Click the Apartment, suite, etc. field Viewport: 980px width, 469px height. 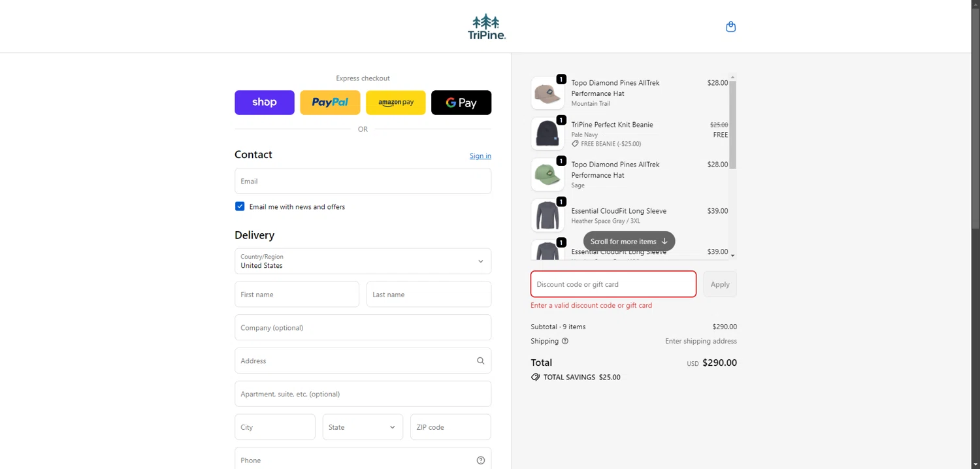363,394
